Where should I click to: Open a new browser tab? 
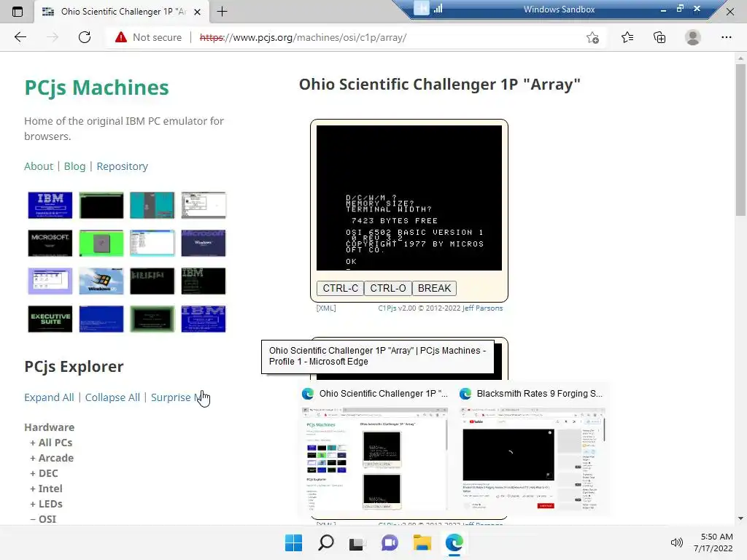click(x=222, y=12)
